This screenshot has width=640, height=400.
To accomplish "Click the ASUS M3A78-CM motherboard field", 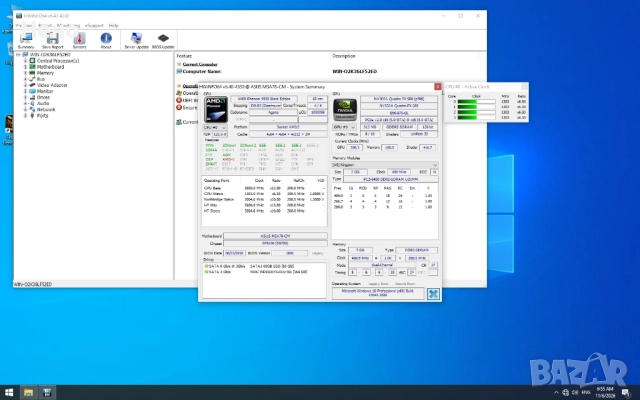I will [x=275, y=236].
